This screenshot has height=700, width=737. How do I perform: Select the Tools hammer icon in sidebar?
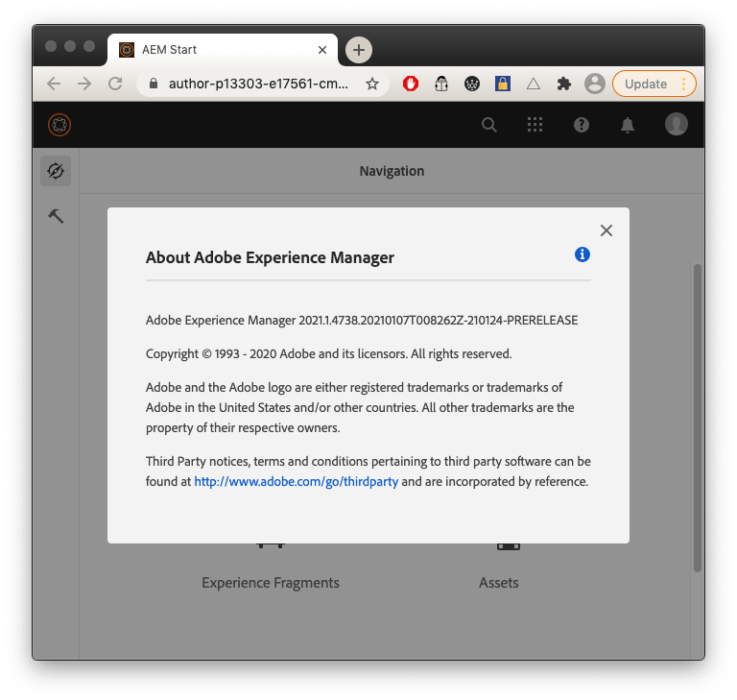(56, 216)
